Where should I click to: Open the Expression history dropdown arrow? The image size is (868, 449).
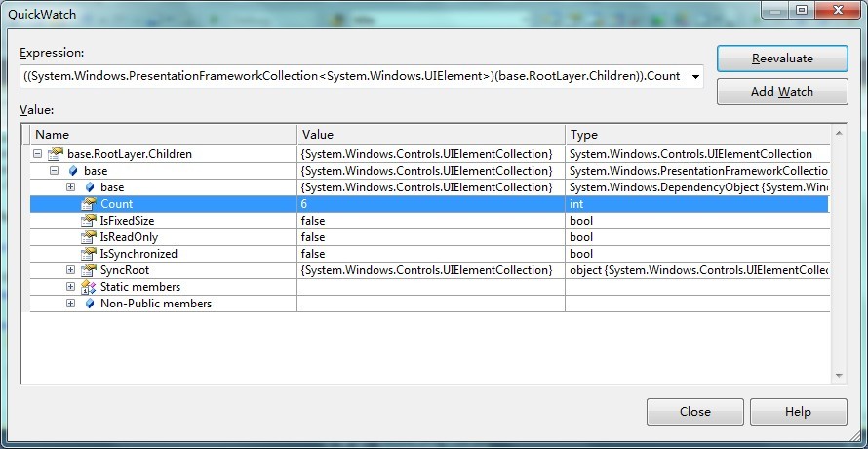pos(695,76)
